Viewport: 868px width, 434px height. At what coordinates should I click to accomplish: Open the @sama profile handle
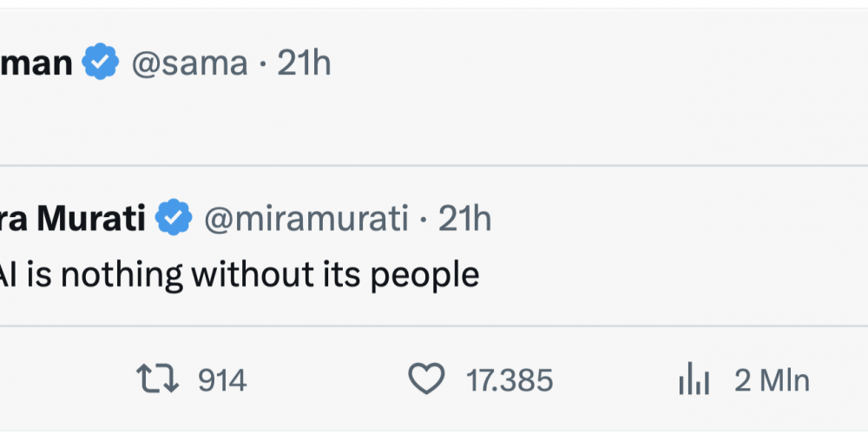[x=189, y=63]
